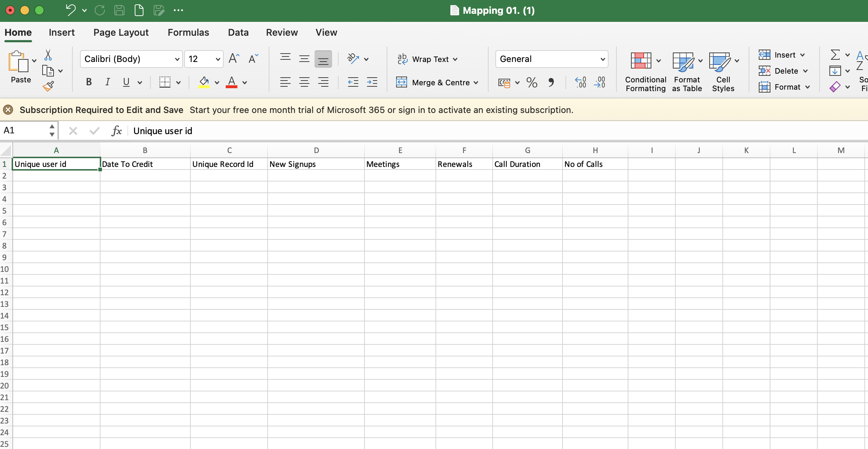
Task: Click the AutoSum sigma icon
Action: (835, 55)
